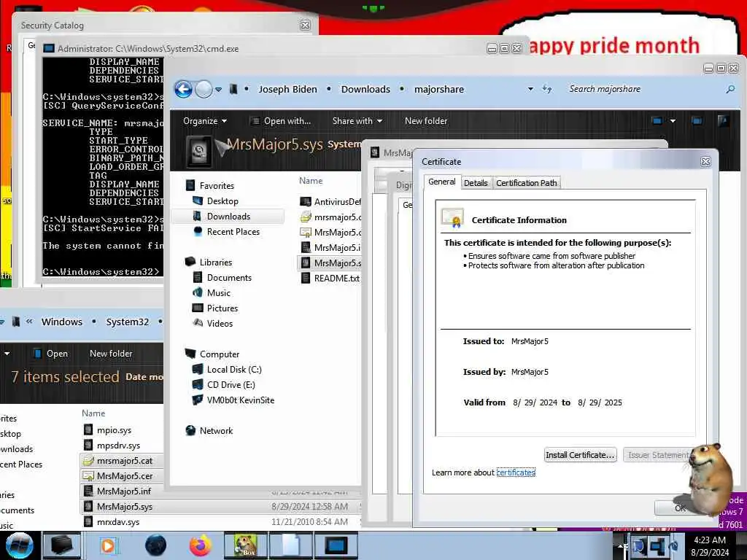Refresh the majorshare folder view
747x560 pixels.
547,89
